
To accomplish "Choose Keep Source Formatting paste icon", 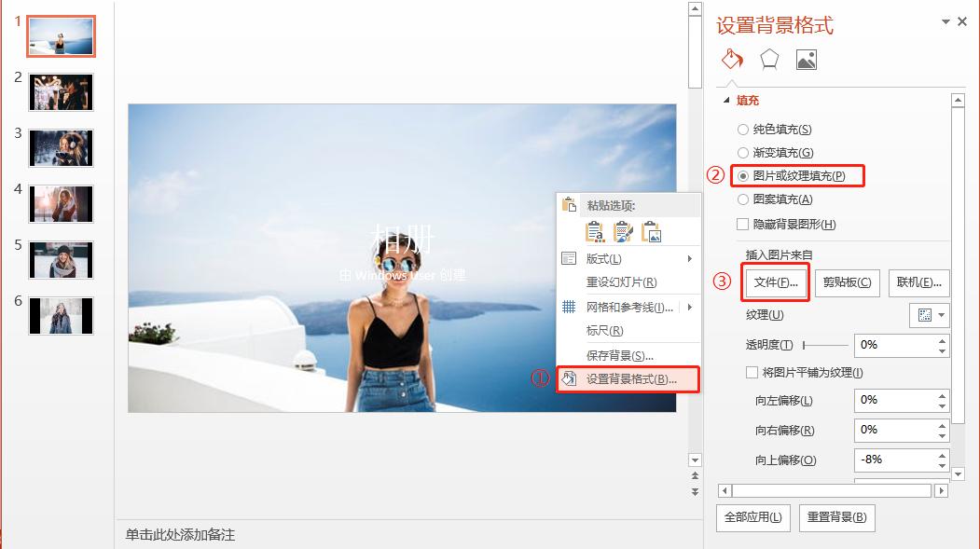I will click(594, 232).
